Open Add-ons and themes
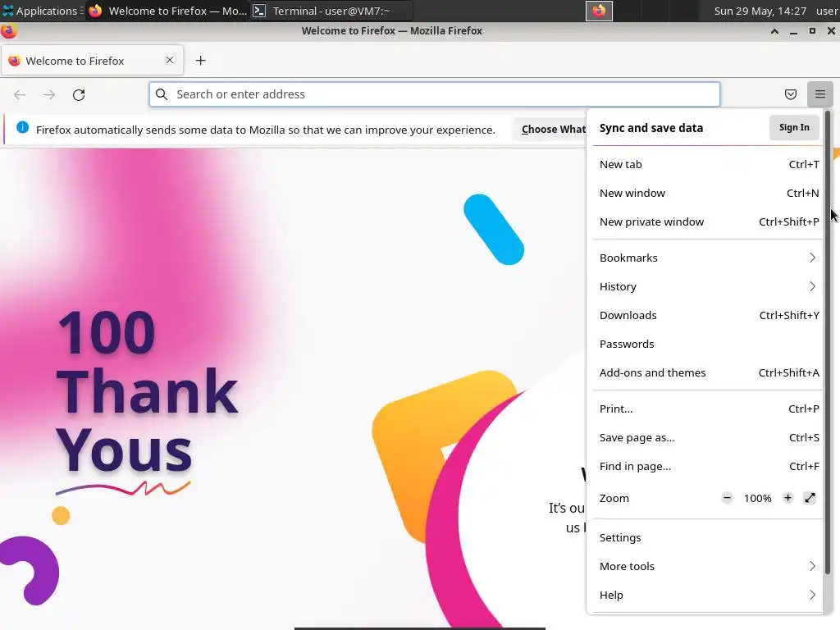 (707, 373)
